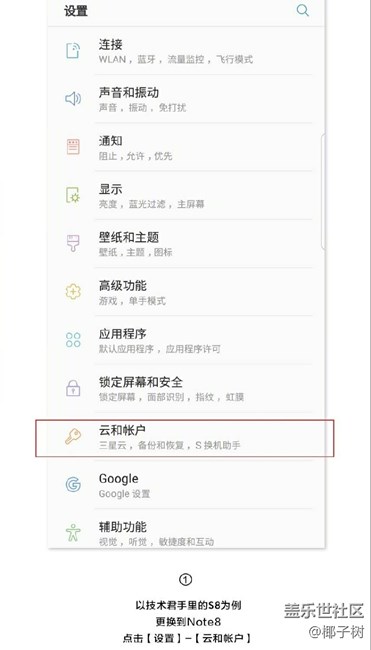The width and height of the screenshot is (371, 650).
Task: Click the 设置 page title
Action: click(x=76, y=11)
